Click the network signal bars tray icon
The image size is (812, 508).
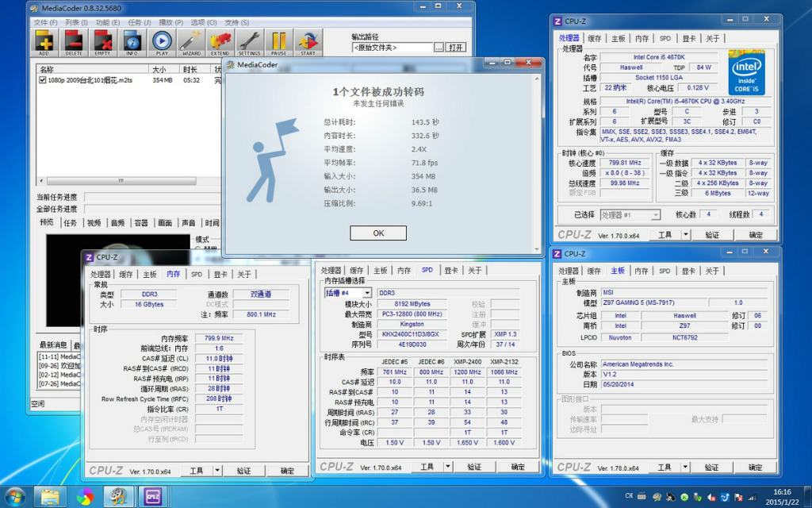(753, 497)
